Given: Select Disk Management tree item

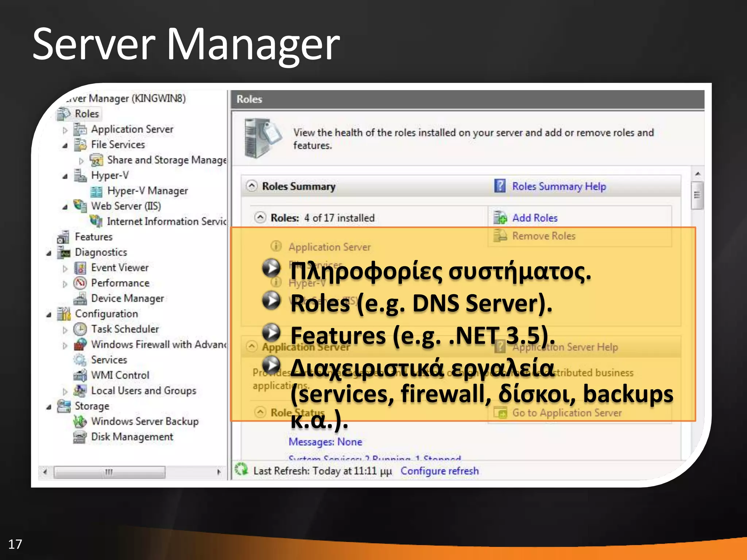Looking at the screenshot, I should [132, 437].
